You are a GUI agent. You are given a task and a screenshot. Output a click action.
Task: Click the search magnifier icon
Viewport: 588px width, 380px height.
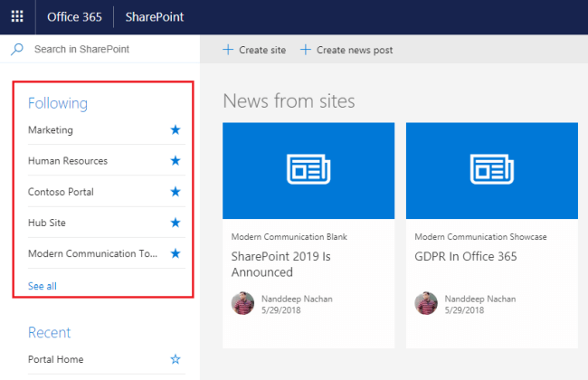[x=17, y=49]
